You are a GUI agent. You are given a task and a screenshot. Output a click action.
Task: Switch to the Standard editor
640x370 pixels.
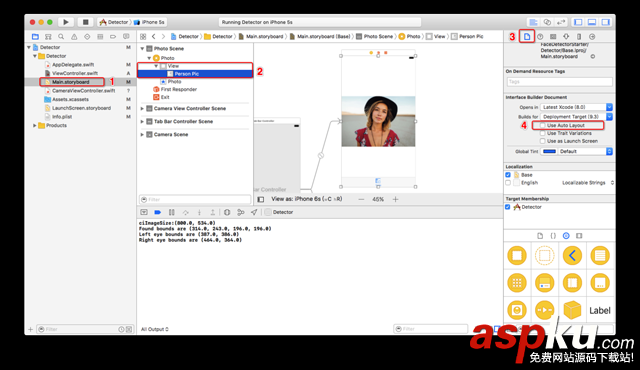pos(533,22)
